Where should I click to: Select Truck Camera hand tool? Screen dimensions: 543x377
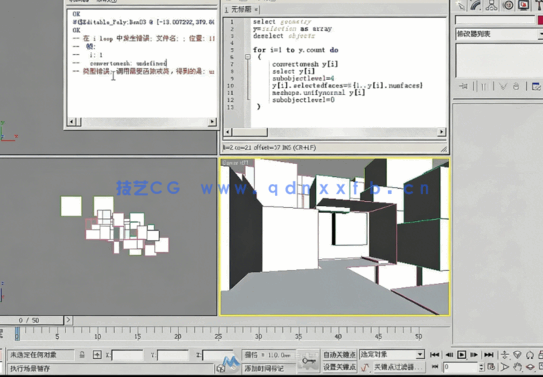pyautogui.click(x=517, y=367)
